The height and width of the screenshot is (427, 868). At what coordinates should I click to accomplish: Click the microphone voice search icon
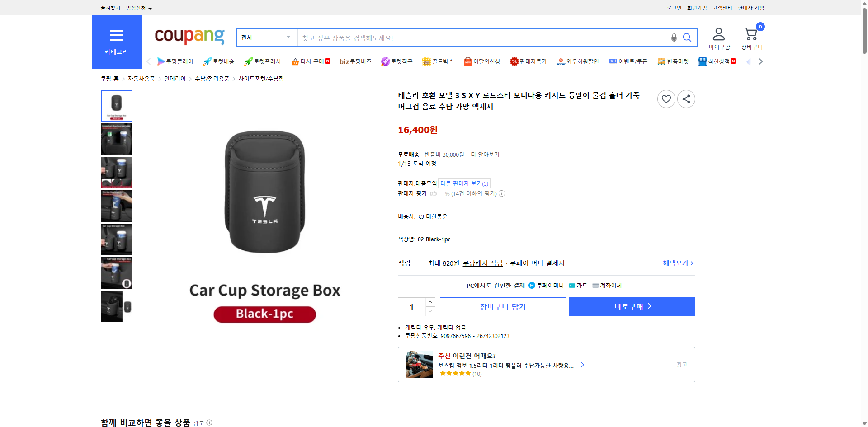pyautogui.click(x=674, y=38)
